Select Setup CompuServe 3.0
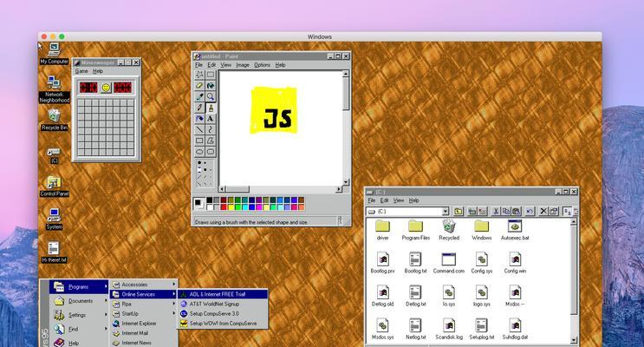Viewport: 644px width, 347px height. pyautogui.click(x=223, y=314)
